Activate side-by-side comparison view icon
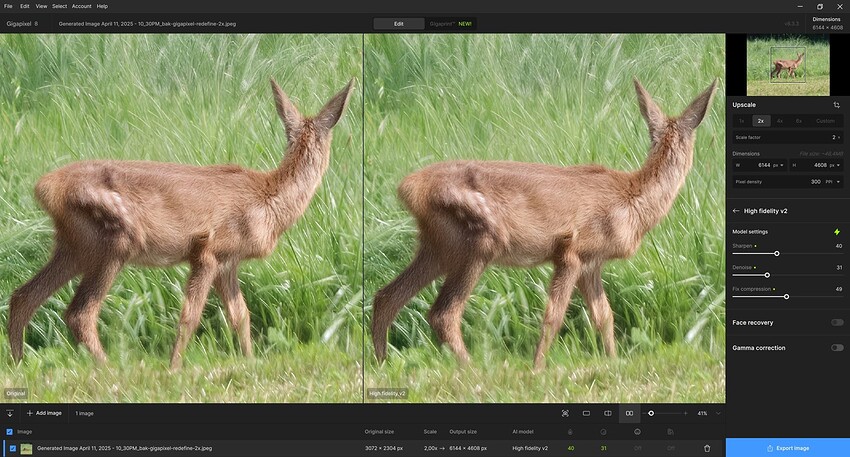The width and height of the screenshot is (850, 457). (629, 413)
